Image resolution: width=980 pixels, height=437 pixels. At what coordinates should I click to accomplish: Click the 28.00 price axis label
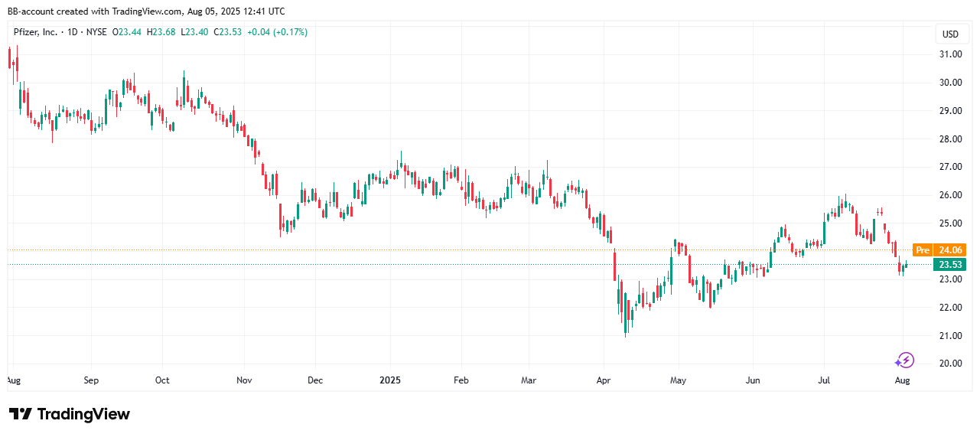[x=950, y=139]
